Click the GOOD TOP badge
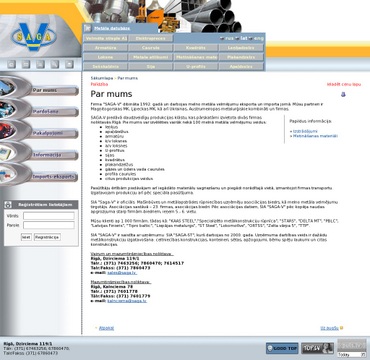Image resolution: width=370 pixels, height=360 pixels. tap(282, 348)
